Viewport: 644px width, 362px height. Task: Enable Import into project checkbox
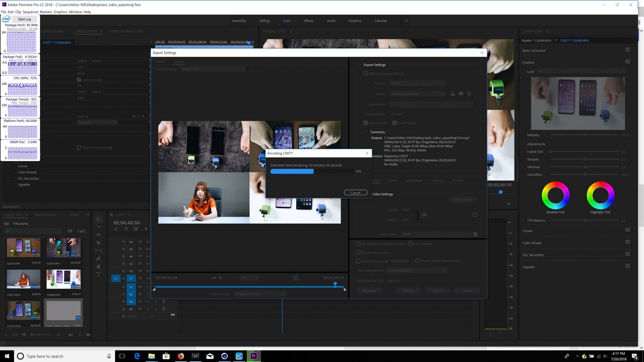click(358, 252)
